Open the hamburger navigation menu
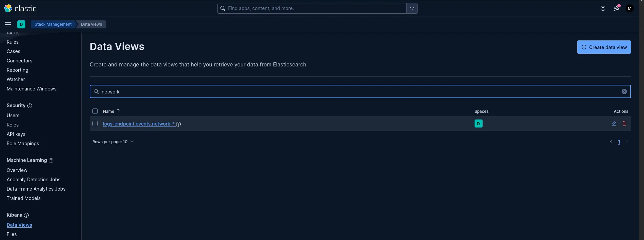 click(8, 24)
